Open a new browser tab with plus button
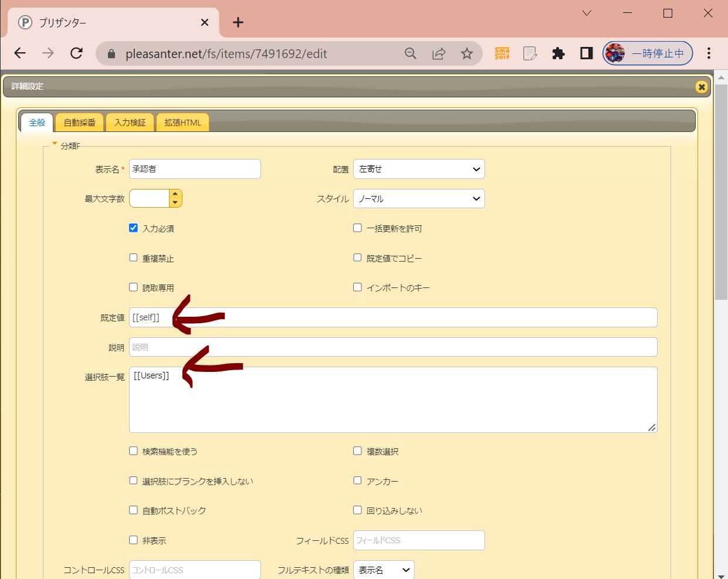This screenshot has height=579, width=728. [x=238, y=22]
